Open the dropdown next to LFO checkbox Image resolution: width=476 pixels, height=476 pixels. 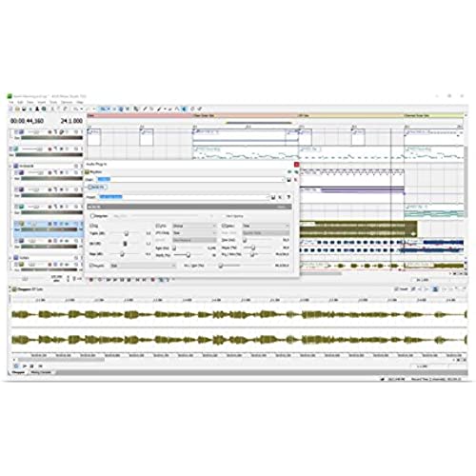[x=194, y=226]
